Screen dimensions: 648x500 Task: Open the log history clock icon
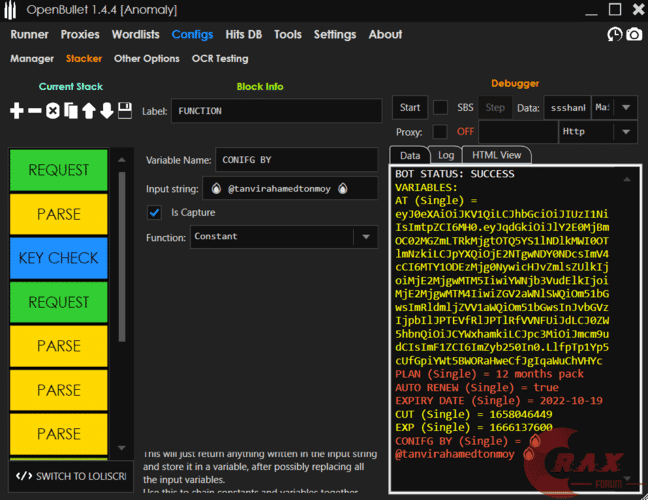[x=614, y=35]
